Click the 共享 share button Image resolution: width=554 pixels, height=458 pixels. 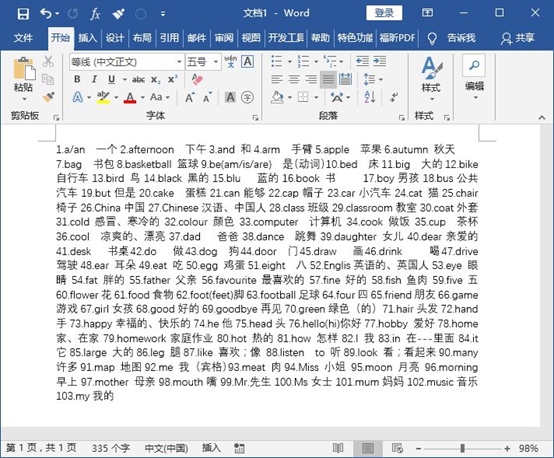[x=518, y=38]
